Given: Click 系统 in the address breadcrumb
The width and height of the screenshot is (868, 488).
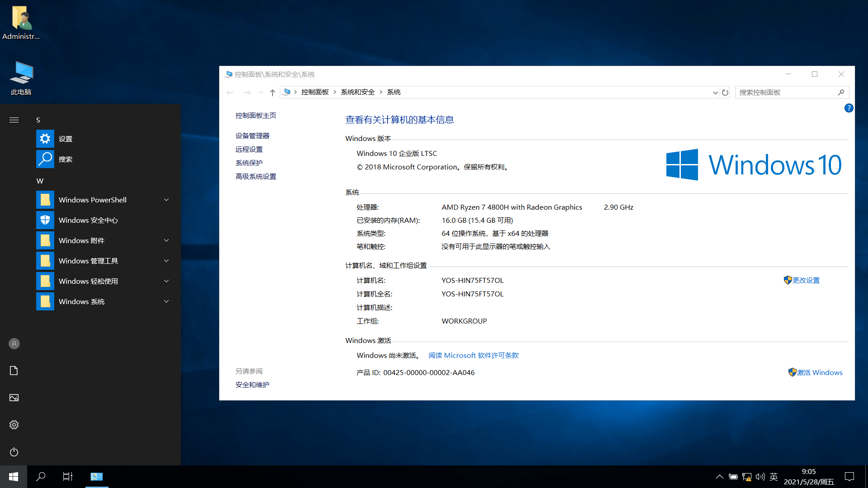Looking at the screenshot, I should click(394, 92).
